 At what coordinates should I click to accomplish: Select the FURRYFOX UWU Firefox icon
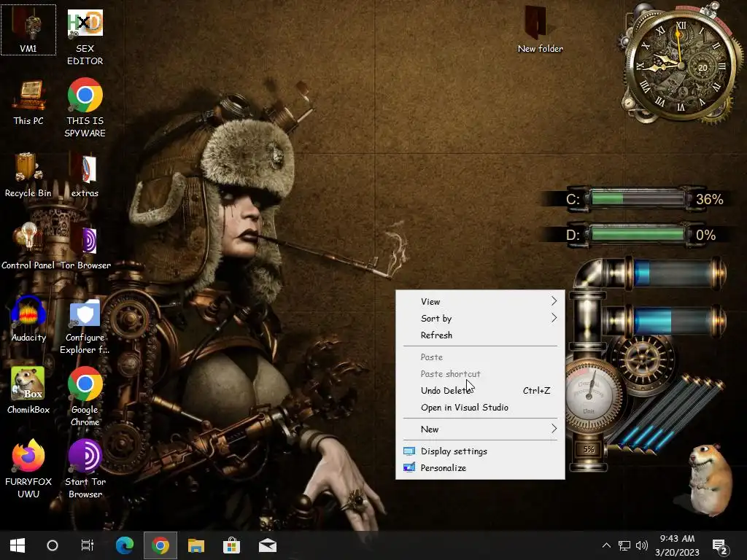(28, 469)
